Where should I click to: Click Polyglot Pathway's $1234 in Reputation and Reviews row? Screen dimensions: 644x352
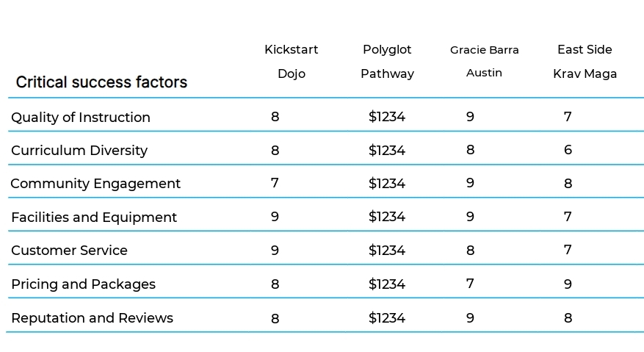click(387, 318)
